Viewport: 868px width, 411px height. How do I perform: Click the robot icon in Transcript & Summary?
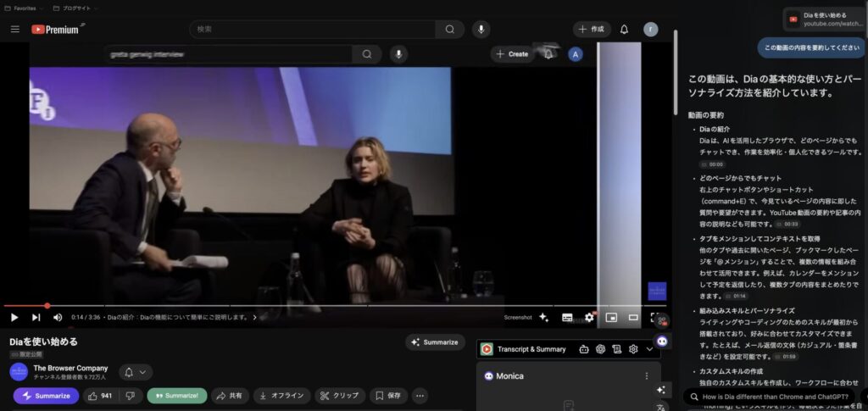click(583, 349)
